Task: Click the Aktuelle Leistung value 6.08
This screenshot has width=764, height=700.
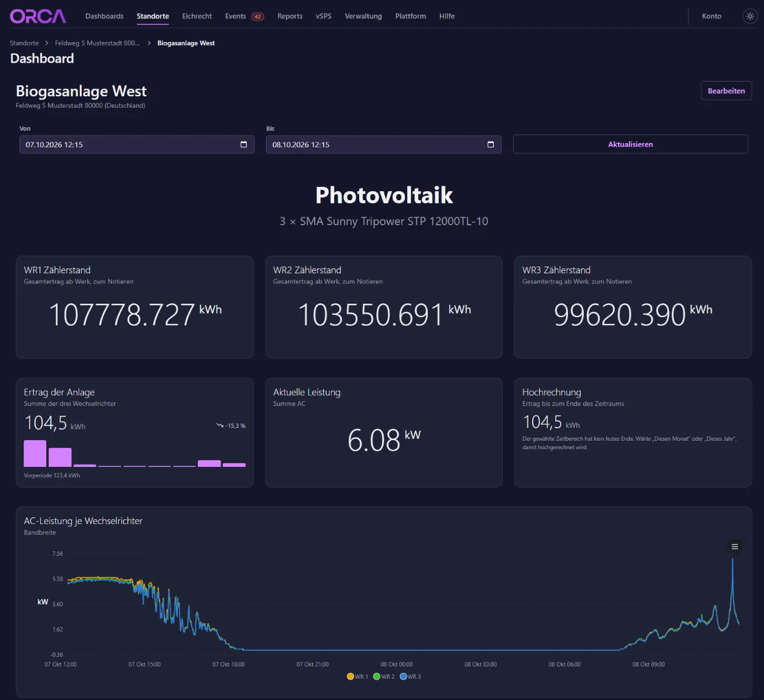Action: pos(374,440)
